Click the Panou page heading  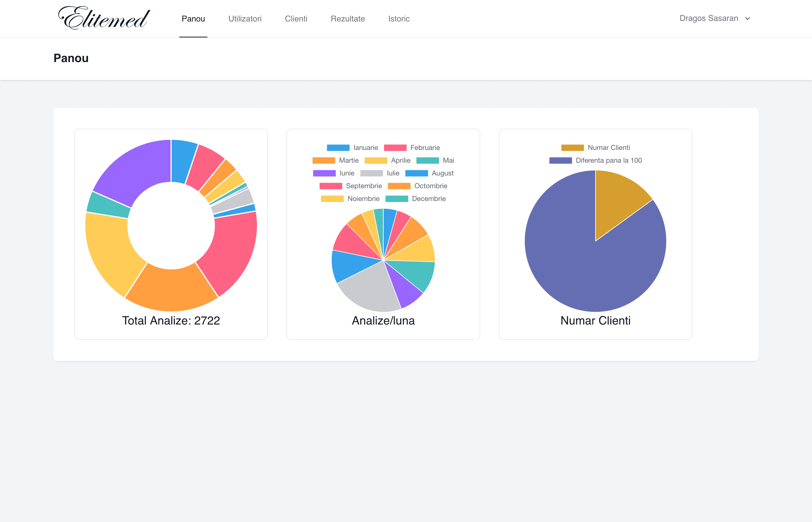71,58
